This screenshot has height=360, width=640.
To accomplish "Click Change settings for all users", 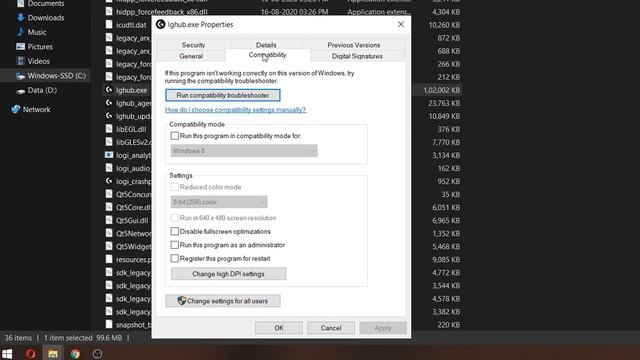I will [x=223, y=301].
